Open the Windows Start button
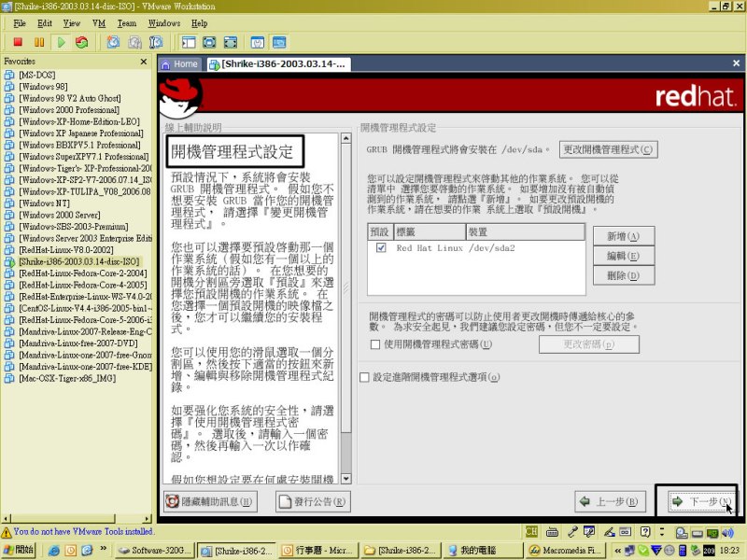Viewport: 747px width, 560px height. coord(19,550)
